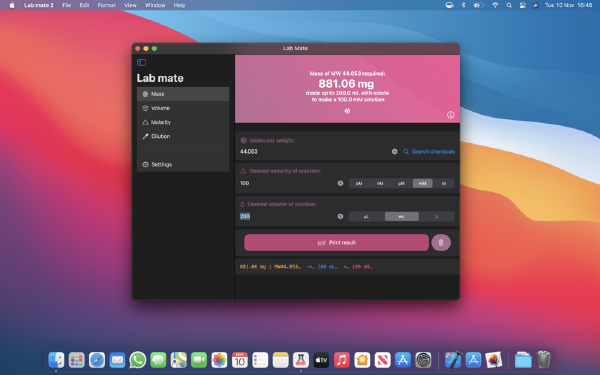Click the molarity input showing 100

pos(287,183)
